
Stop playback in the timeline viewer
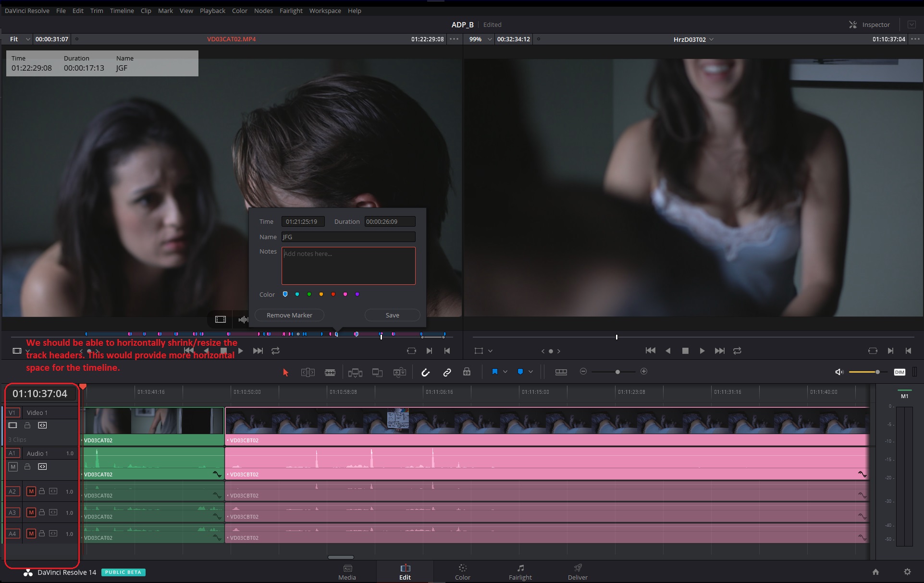[x=685, y=351]
